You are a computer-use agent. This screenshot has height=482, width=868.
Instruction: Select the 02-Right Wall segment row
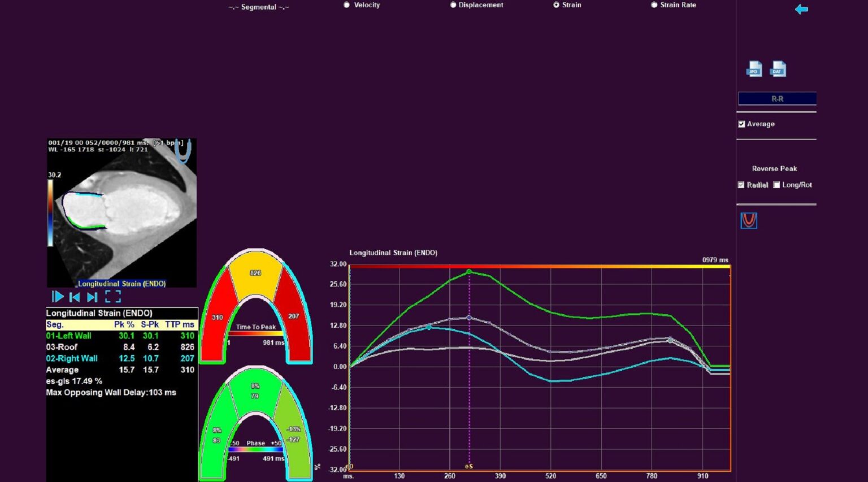(72, 358)
